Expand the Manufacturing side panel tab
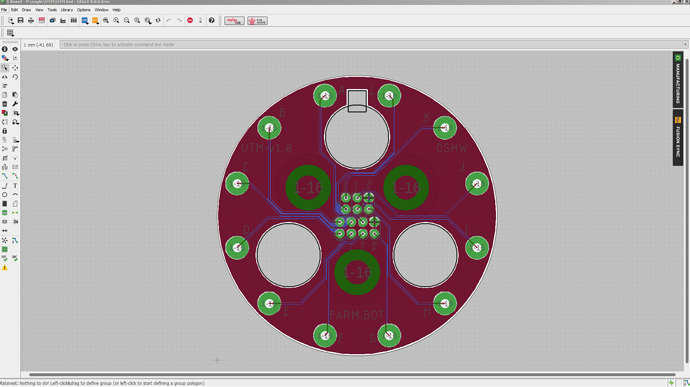Screen dimensions: 690x387 (678, 80)
